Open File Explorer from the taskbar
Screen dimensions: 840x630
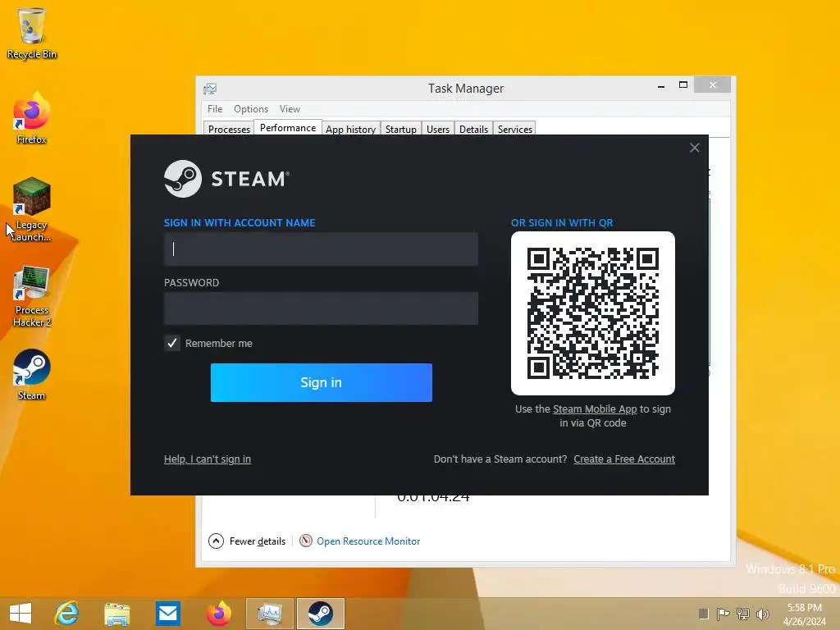(116, 614)
